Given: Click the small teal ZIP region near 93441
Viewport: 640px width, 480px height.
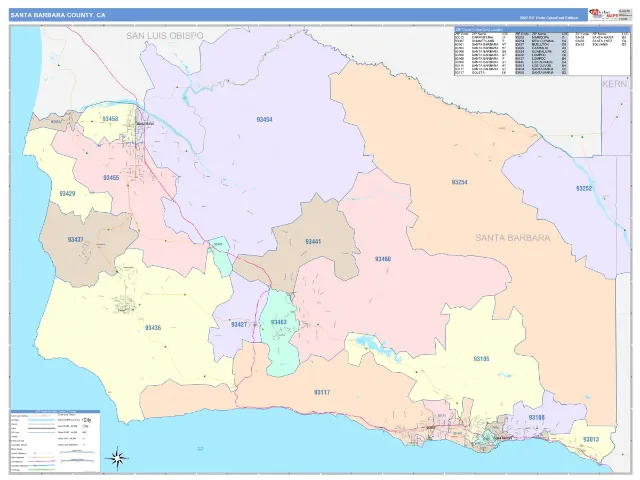Looking at the screenshot, I should 219,256.
